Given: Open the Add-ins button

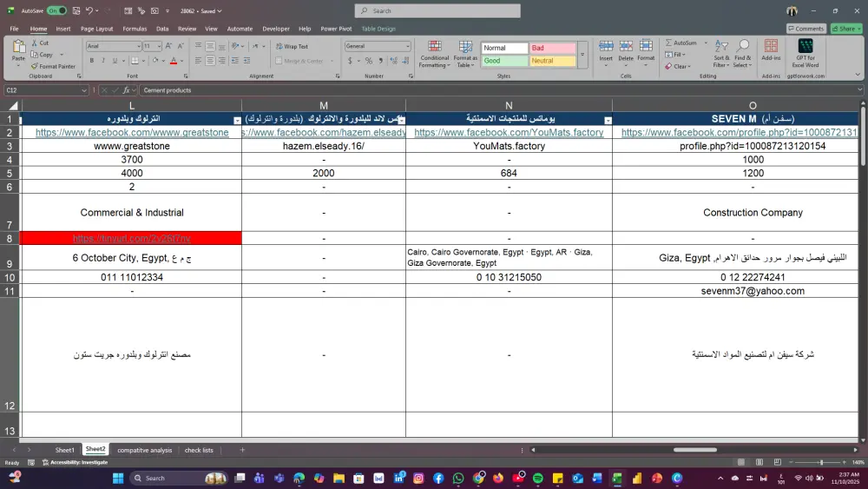Looking at the screenshot, I should coord(771,50).
